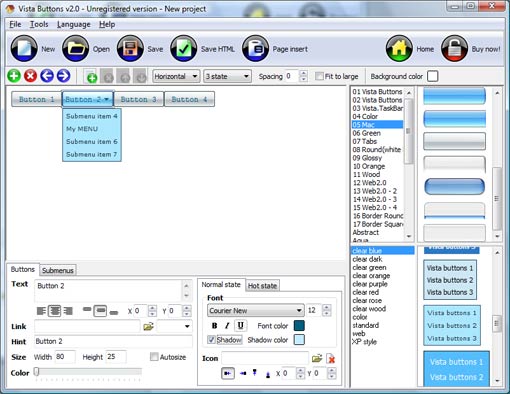Click Button 3 in the preview
Screen dimensions: 510x394
pos(138,99)
